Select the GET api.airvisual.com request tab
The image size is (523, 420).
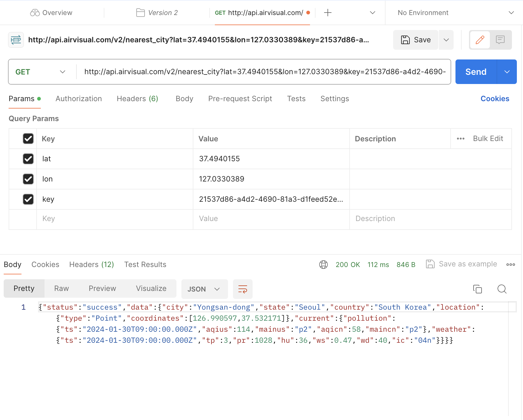[x=262, y=13]
